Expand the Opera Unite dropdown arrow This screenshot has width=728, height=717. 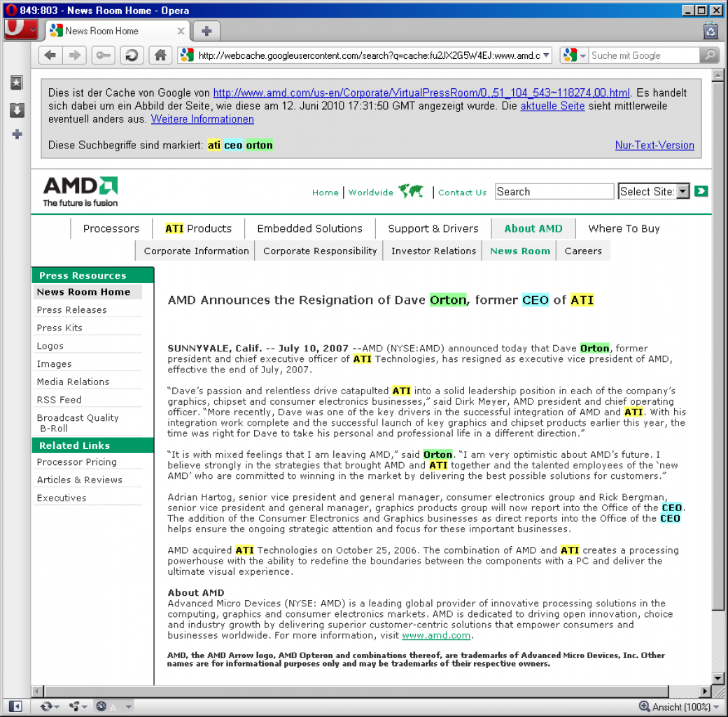[85, 706]
